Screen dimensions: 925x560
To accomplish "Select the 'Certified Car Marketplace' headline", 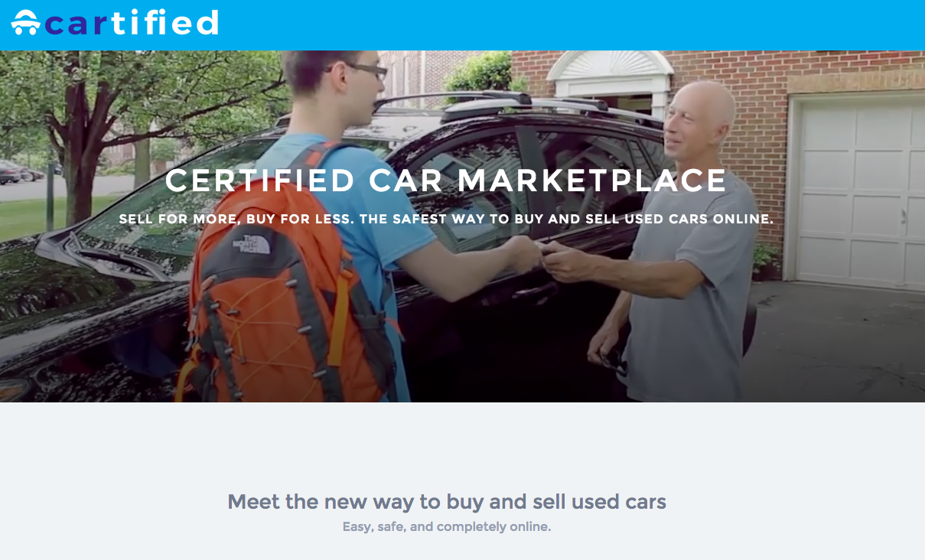I will click(446, 181).
